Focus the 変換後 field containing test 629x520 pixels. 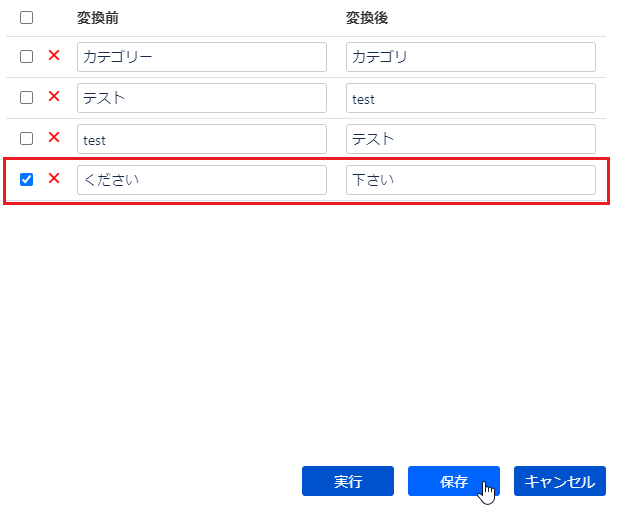coord(470,98)
